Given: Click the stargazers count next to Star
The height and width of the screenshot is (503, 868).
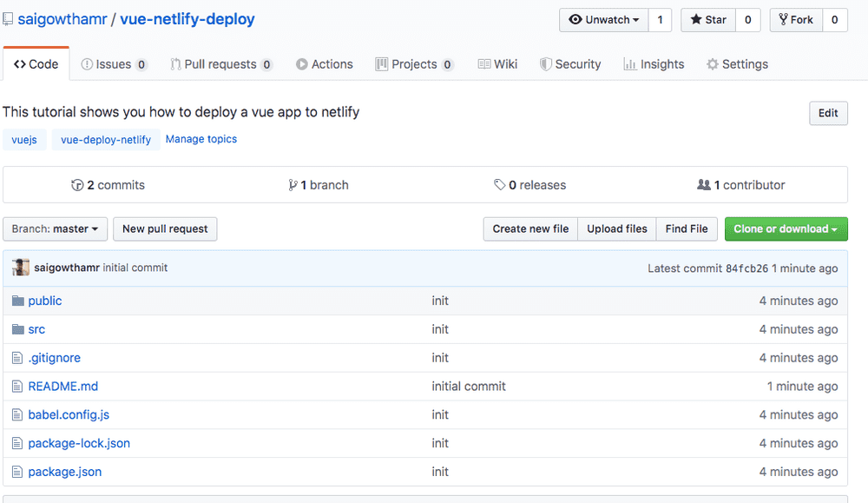Looking at the screenshot, I should (x=748, y=20).
